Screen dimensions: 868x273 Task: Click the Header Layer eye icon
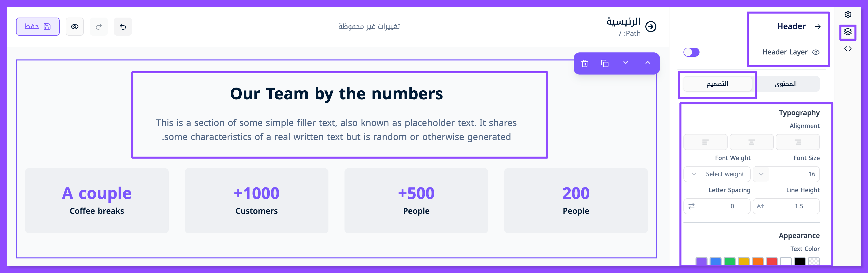pyautogui.click(x=816, y=52)
